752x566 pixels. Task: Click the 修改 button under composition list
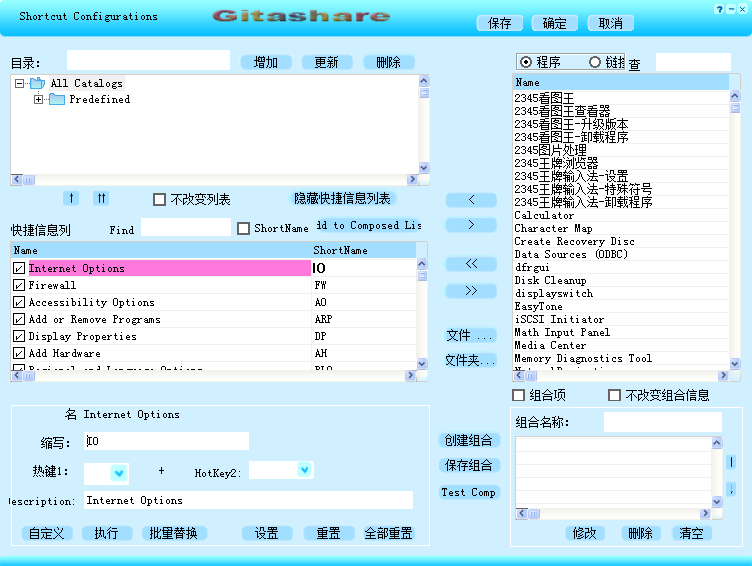pyautogui.click(x=584, y=533)
